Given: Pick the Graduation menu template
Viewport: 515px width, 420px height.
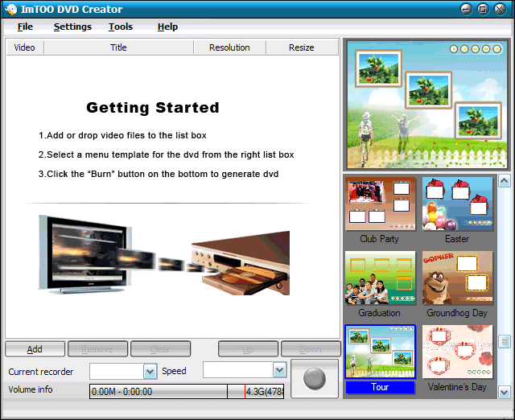Looking at the screenshot, I should 379,278.
